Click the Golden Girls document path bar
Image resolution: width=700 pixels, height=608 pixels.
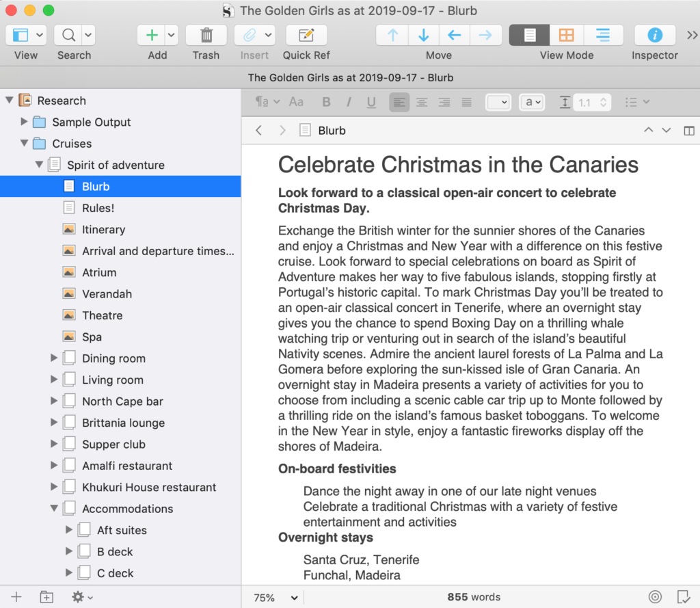coord(350,77)
